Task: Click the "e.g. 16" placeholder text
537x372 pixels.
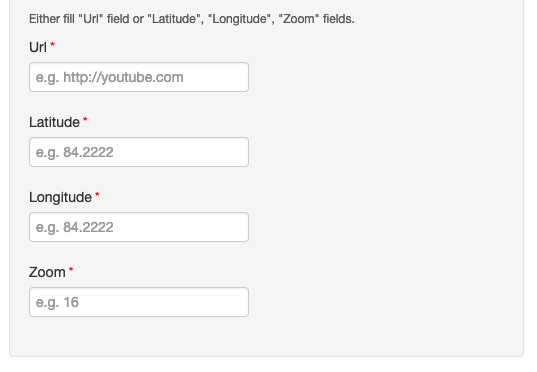Action: tap(58, 302)
